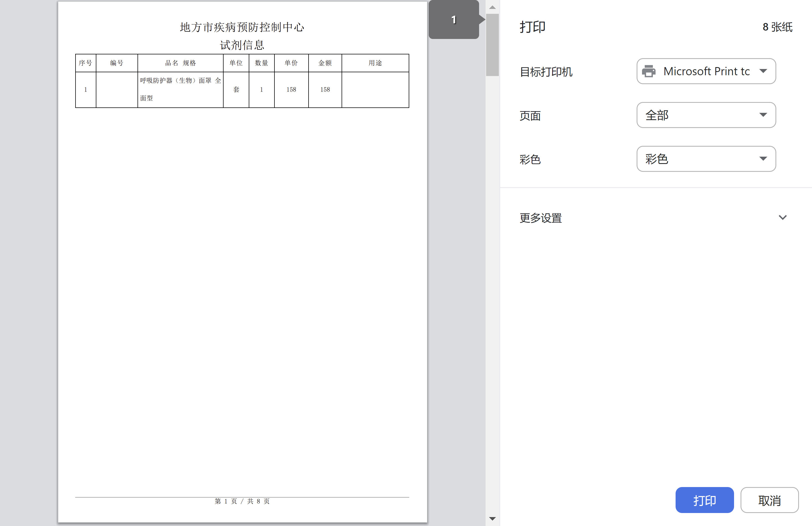
Task: Click the 金额 column header
Action: tap(325, 63)
